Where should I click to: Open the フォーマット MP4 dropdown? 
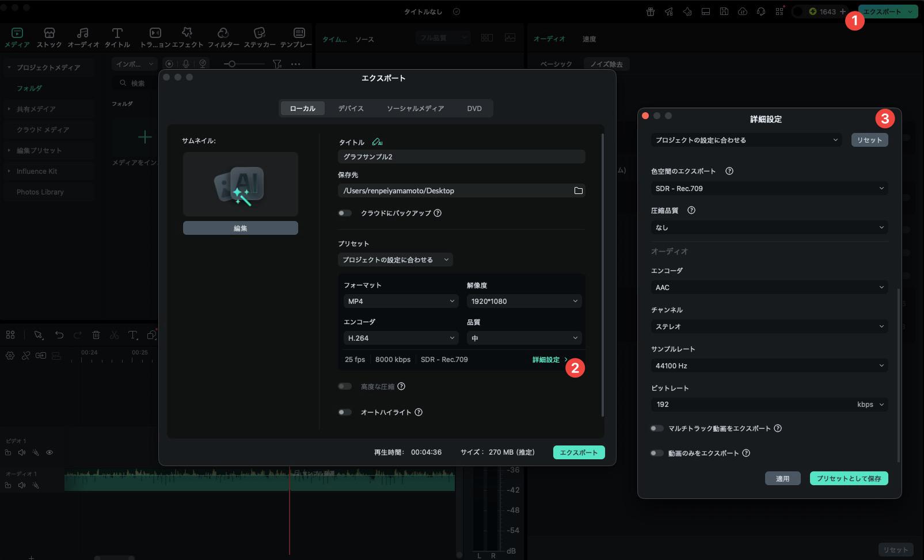click(400, 300)
